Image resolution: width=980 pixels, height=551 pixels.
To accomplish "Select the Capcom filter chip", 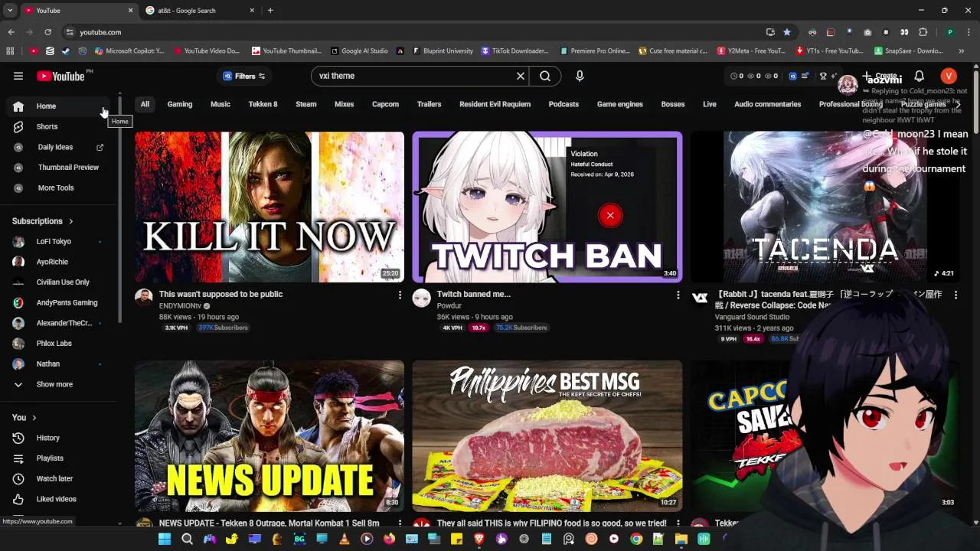I will coord(385,104).
